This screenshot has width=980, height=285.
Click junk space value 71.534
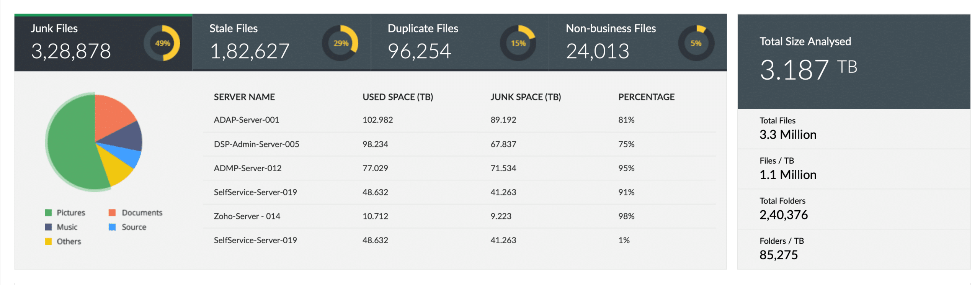coord(503,168)
